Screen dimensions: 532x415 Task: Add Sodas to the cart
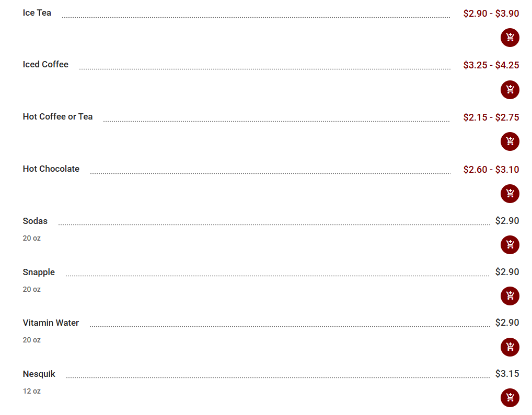click(510, 245)
